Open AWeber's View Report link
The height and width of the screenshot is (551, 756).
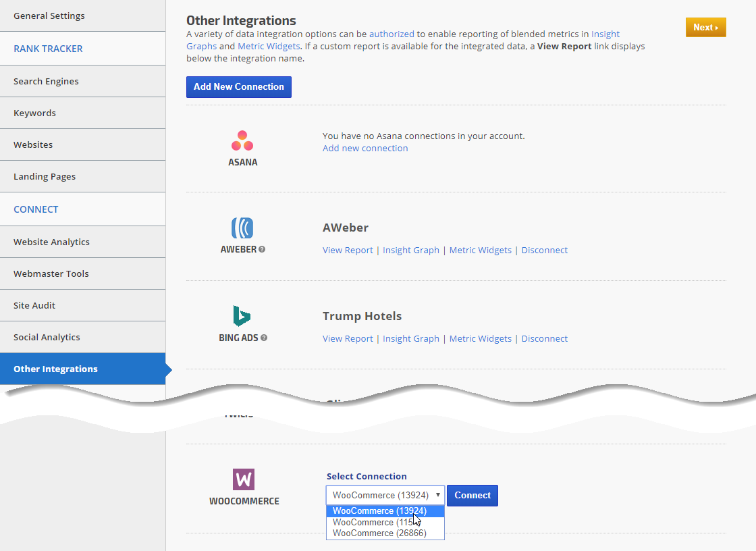tap(348, 251)
